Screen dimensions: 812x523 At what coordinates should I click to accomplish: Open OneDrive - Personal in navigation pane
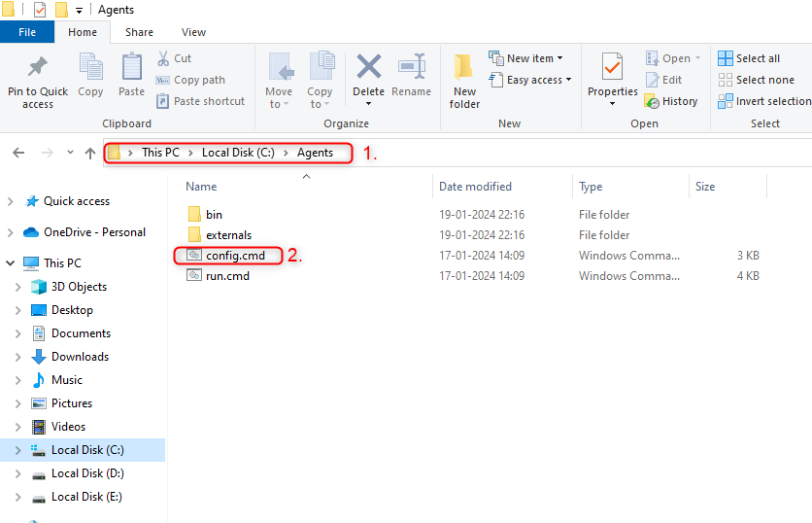coord(94,232)
